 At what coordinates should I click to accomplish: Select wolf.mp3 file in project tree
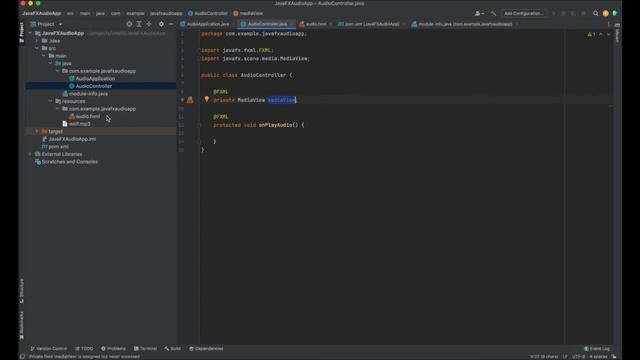[x=76, y=124]
